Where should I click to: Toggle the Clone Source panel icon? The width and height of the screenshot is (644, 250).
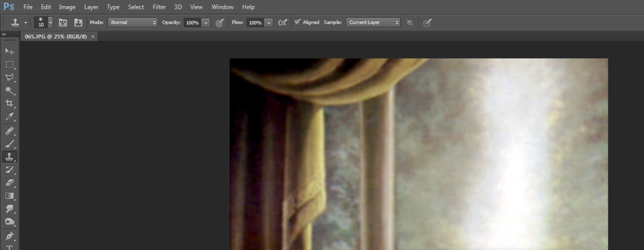coord(79,23)
